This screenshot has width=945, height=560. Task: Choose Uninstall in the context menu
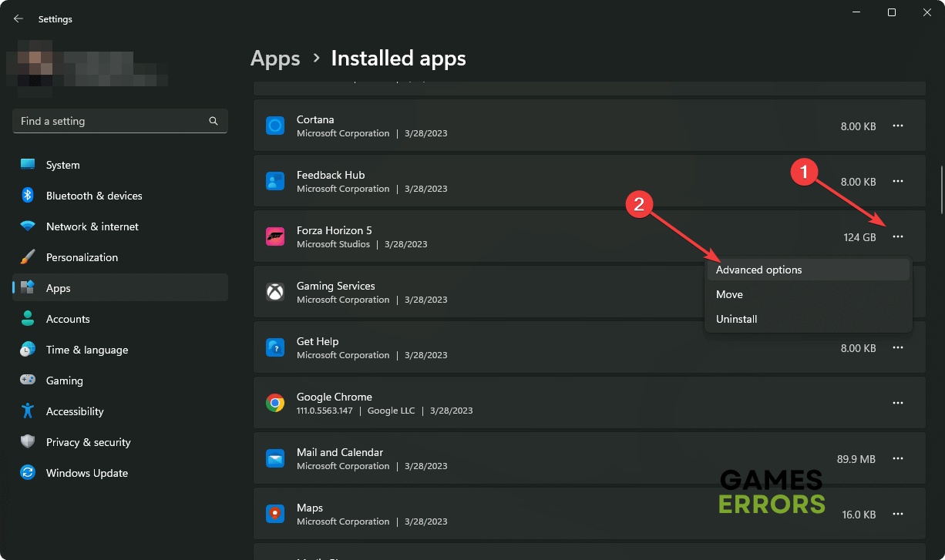(x=737, y=319)
